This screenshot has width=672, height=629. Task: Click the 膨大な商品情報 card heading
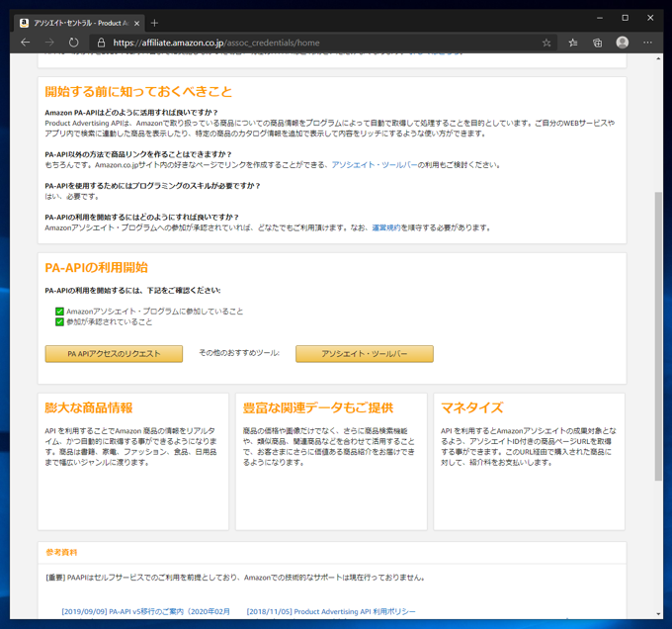point(89,407)
